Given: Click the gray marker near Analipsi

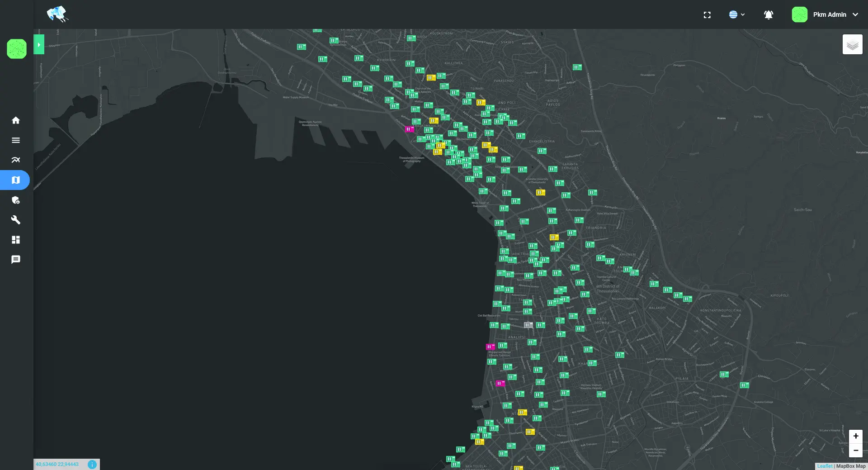Looking at the screenshot, I should [x=528, y=325].
